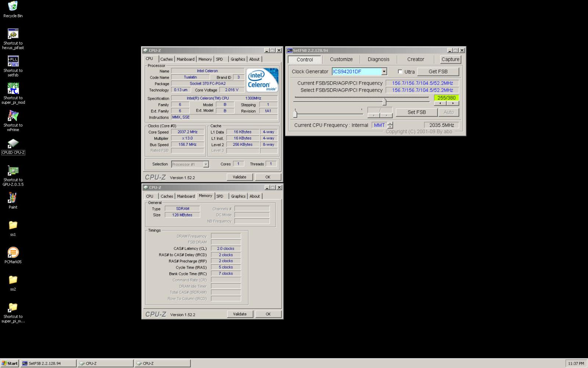
Task: Open Caches tab in lower CPU-Z window
Action: (167, 196)
